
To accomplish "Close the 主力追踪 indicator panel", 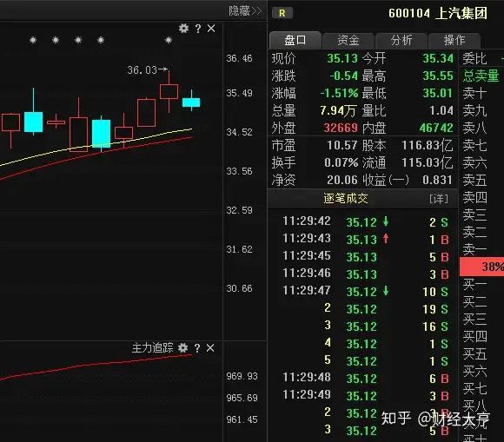I will (x=210, y=347).
